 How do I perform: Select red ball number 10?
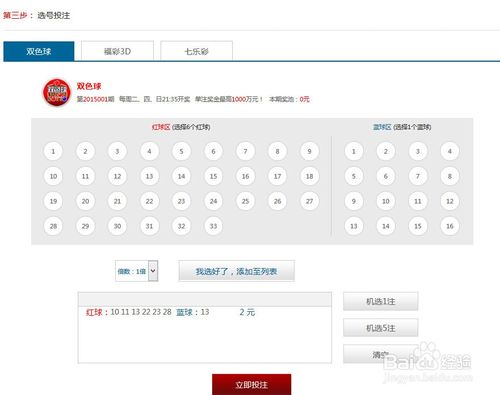tap(53, 176)
